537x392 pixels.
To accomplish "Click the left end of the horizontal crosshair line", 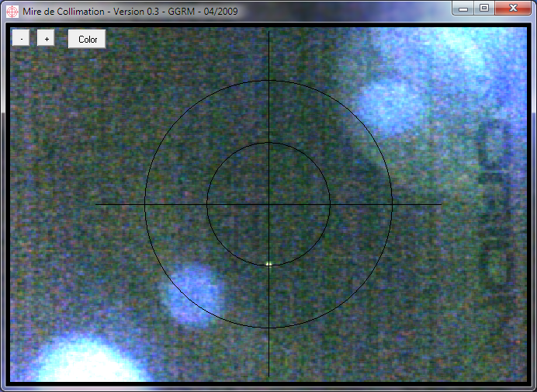I will (x=97, y=204).
